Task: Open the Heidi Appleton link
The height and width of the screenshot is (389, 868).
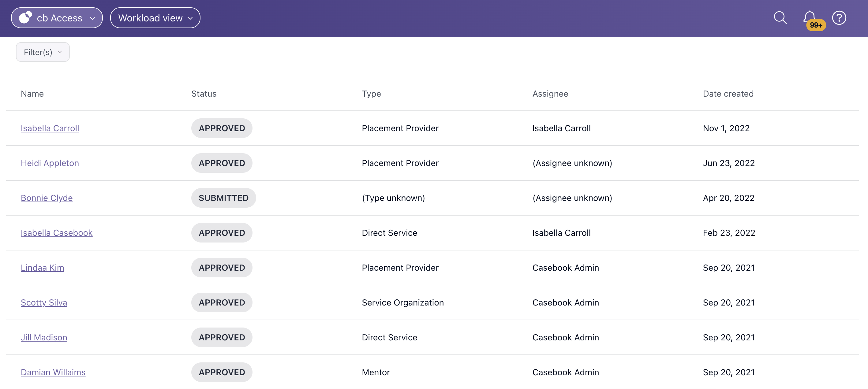Action: point(50,163)
